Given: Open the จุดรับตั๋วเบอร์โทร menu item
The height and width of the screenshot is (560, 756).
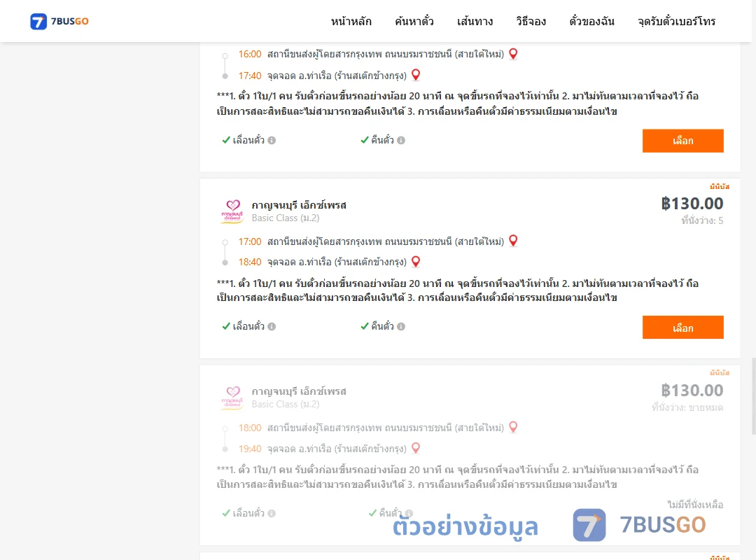Looking at the screenshot, I should point(676,21).
